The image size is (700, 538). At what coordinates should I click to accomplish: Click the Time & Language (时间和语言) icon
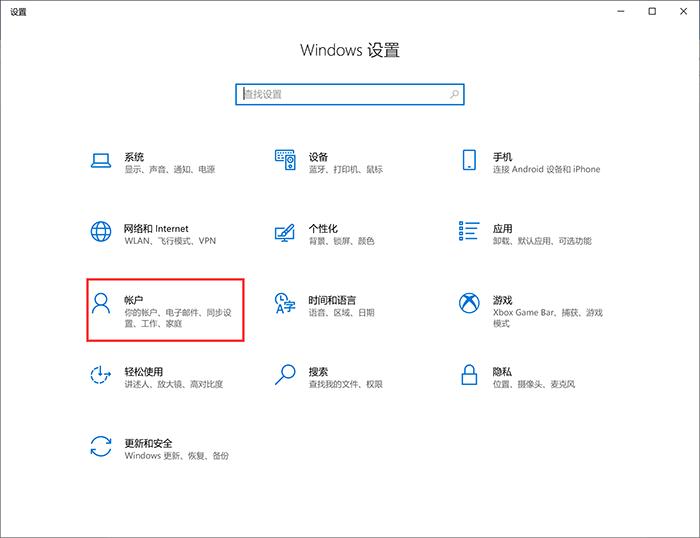285,303
